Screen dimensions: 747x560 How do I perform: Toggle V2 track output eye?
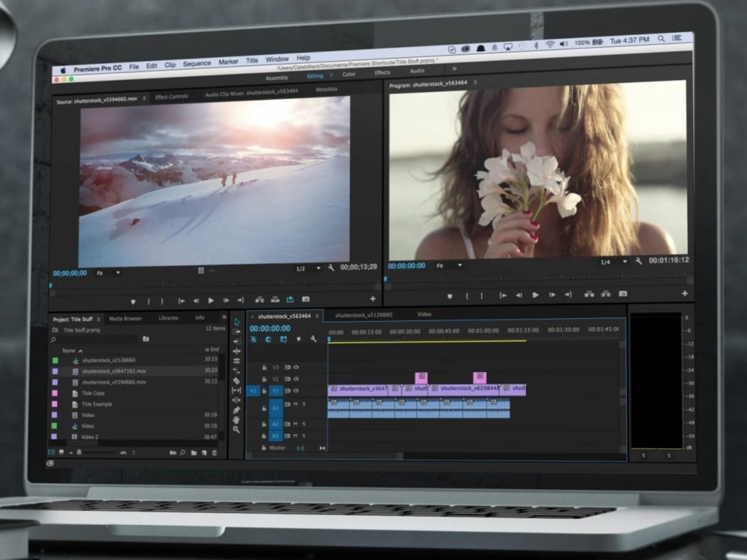[x=297, y=379]
